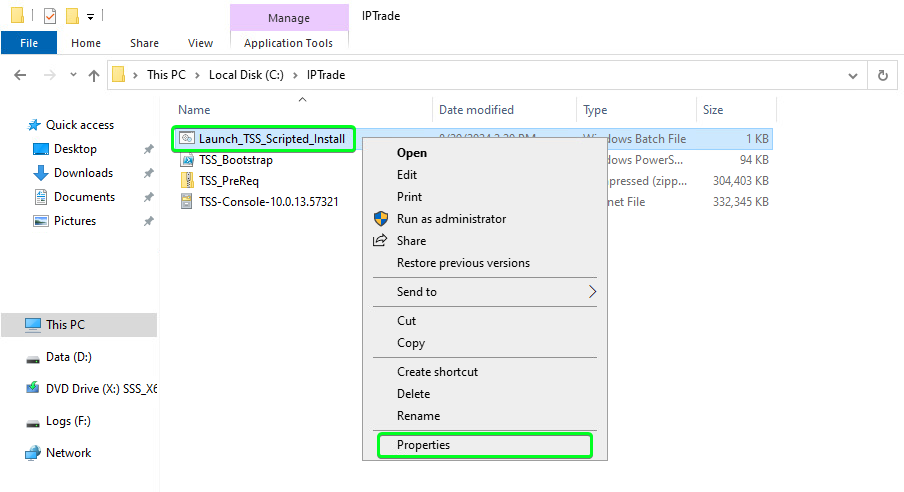The image size is (904, 492).
Task: Open Pictures in the navigation pane
Action: point(75,221)
